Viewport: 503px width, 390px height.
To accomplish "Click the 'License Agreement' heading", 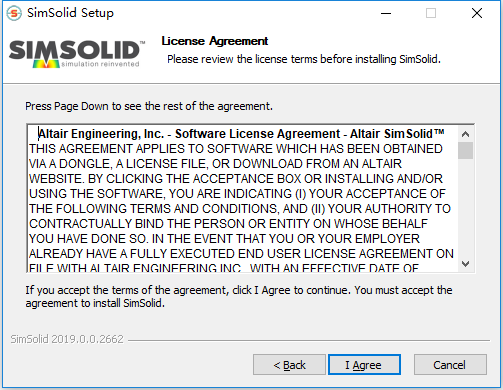I will [215, 41].
